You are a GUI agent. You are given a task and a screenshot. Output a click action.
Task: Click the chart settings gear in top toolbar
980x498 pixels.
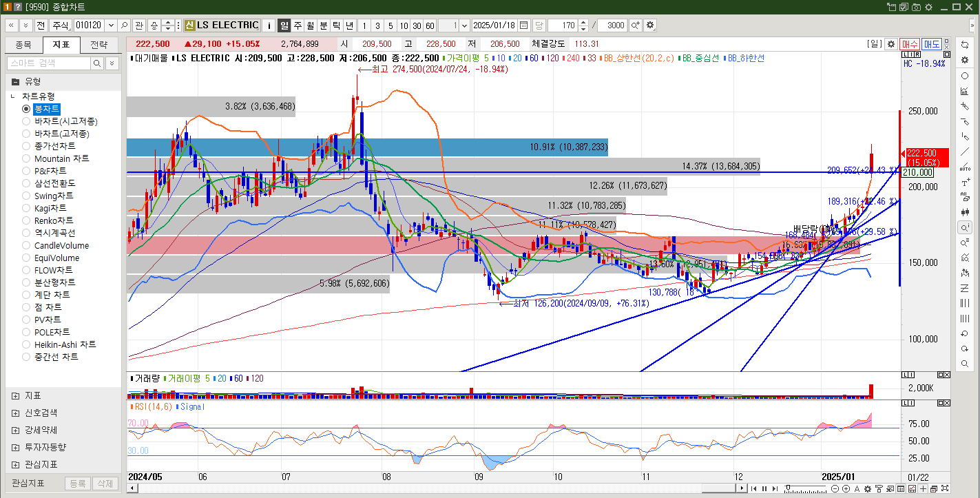click(650, 25)
